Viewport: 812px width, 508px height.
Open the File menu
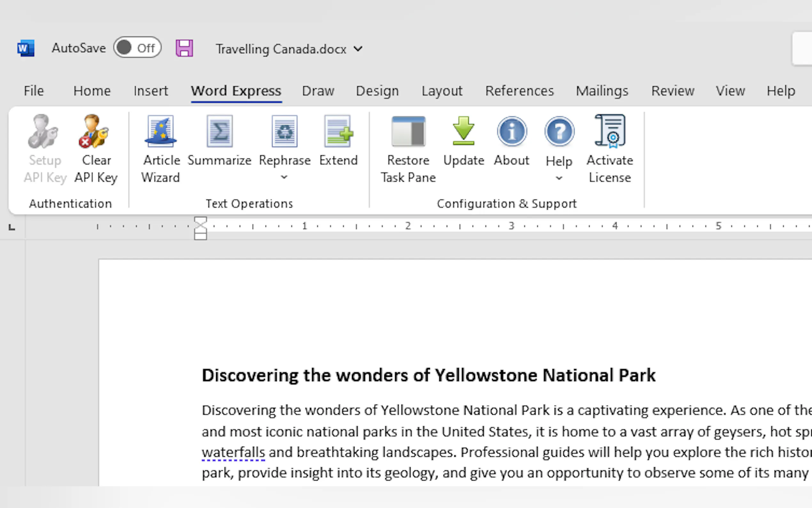tap(34, 91)
